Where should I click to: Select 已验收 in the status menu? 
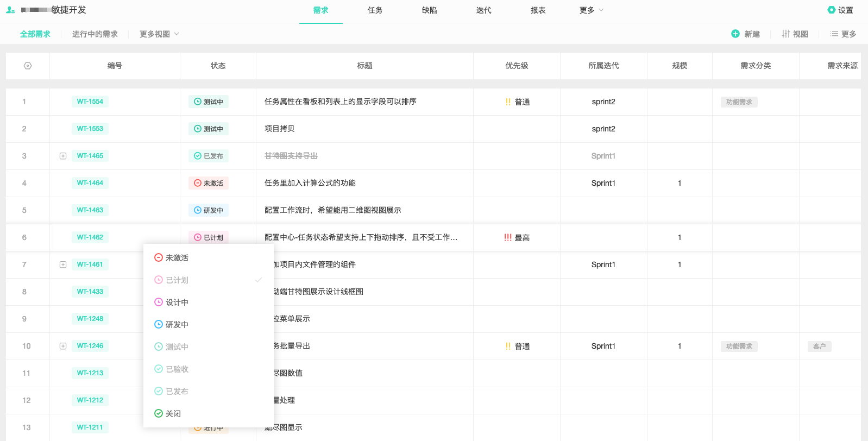coord(209,369)
